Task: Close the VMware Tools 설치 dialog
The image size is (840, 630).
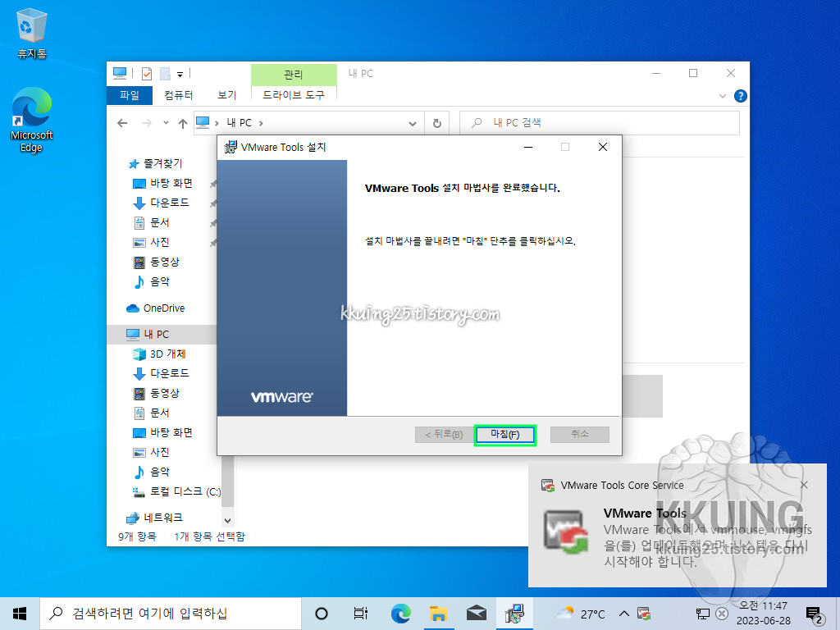Action: click(x=603, y=147)
